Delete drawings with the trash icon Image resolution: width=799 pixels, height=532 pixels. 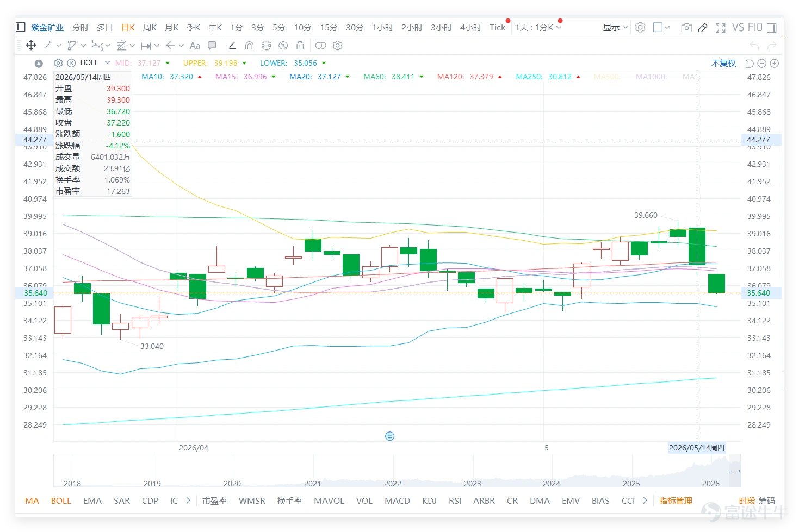point(300,46)
